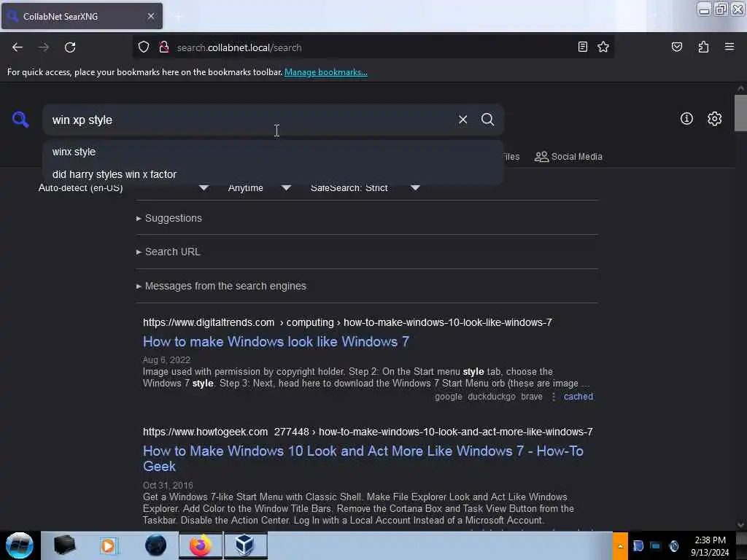Open the Preferences gear icon

point(714,119)
